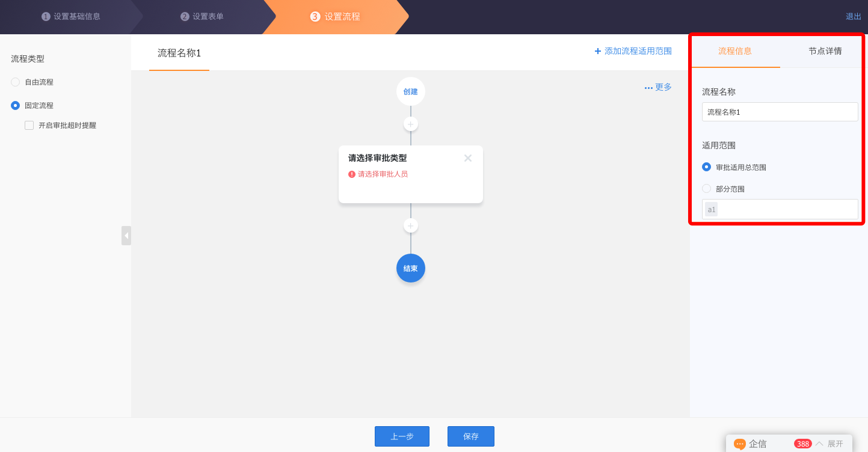
Task: Click the 请选择审批人员 warning text
Action: 383,174
